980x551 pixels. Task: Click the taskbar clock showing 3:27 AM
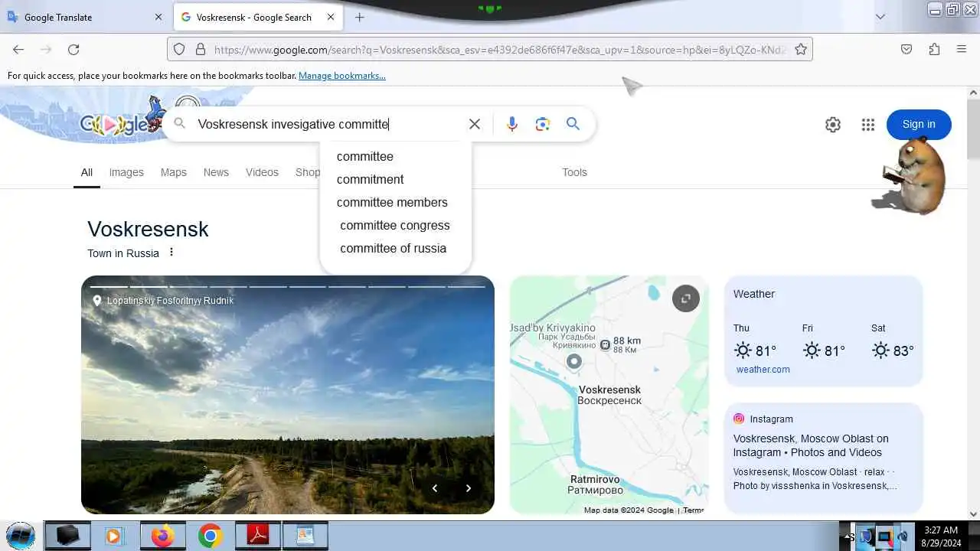[941, 536]
